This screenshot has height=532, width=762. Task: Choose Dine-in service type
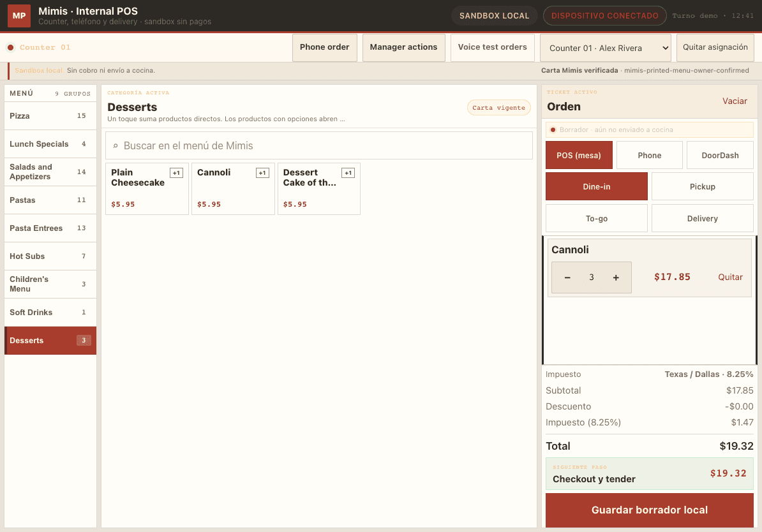click(596, 186)
